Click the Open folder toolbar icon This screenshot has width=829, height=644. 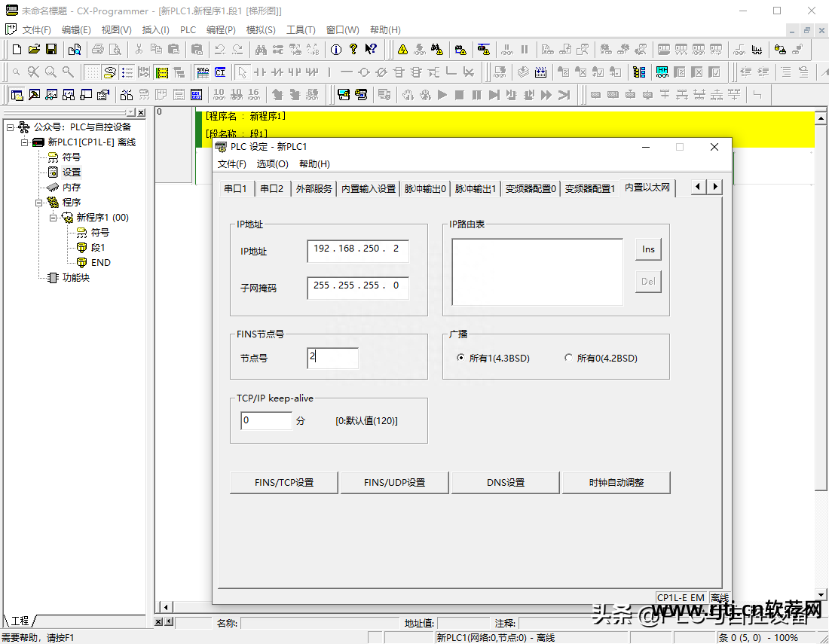pos(34,50)
